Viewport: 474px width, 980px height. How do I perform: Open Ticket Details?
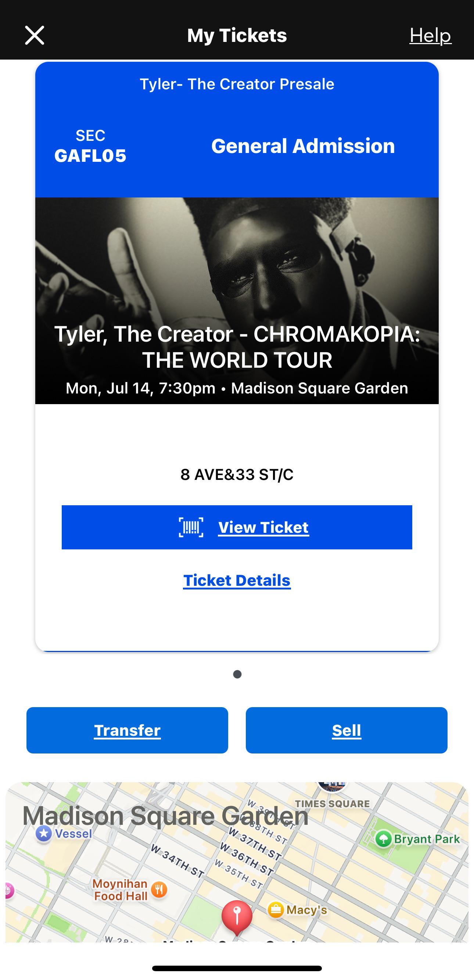click(237, 580)
